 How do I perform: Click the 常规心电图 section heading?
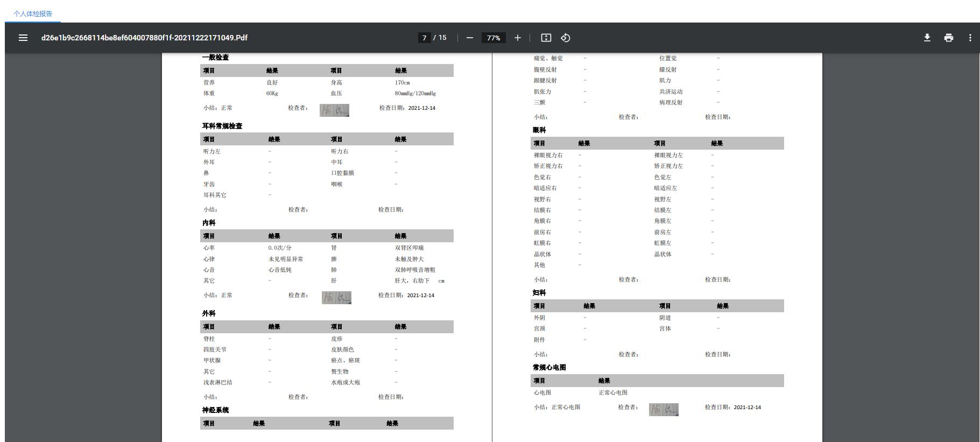(549, 367)
